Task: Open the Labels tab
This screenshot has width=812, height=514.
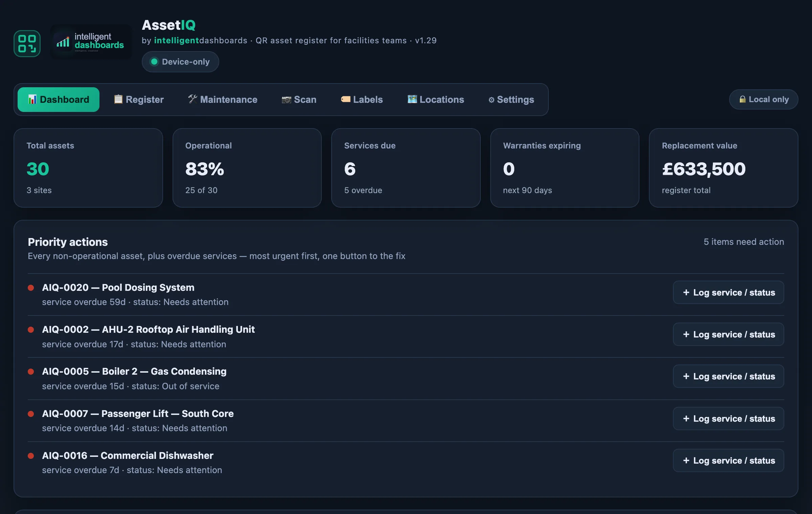Action: point(362,99)
